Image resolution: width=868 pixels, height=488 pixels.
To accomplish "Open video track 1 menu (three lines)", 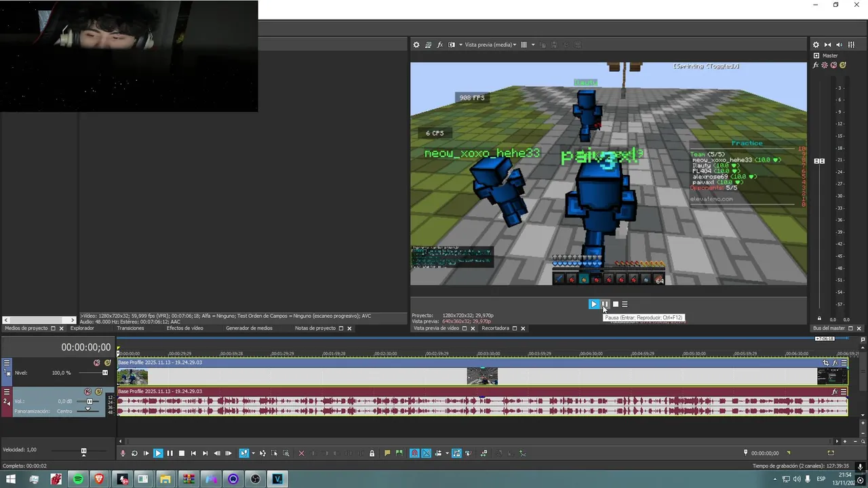I will 7,363.
